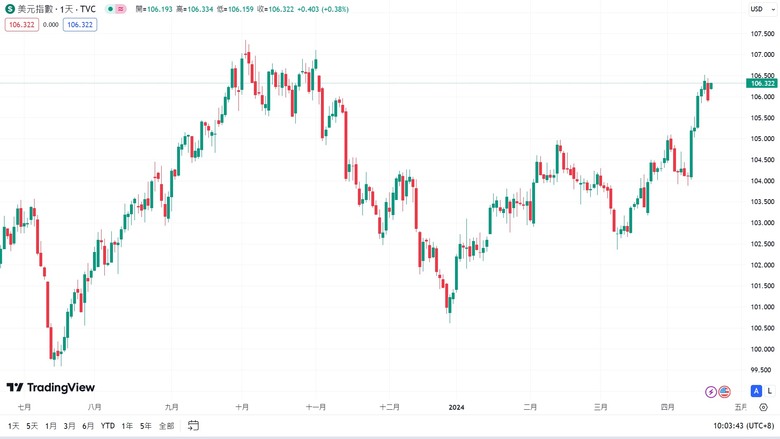The height and width of the screenshot is (439, 780).
Task: Click the TradingView logo
Action: click(x=50, y=387)
